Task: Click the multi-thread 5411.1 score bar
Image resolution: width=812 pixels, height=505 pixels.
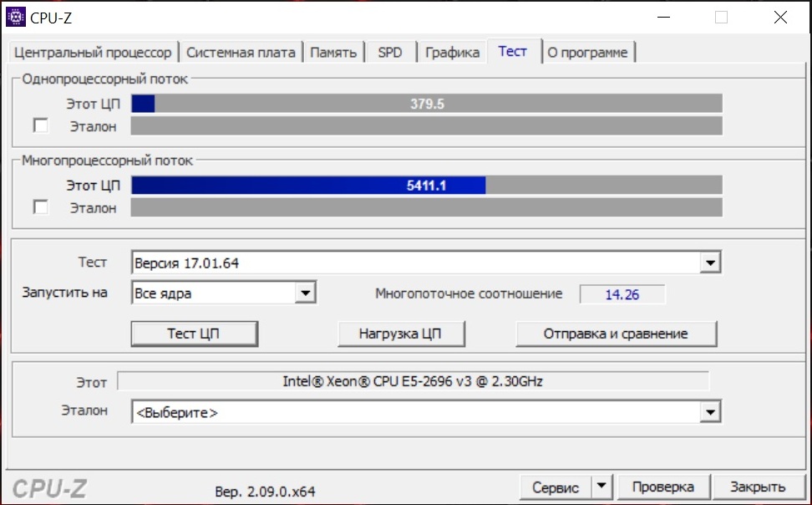Action: tap(427, 185)
